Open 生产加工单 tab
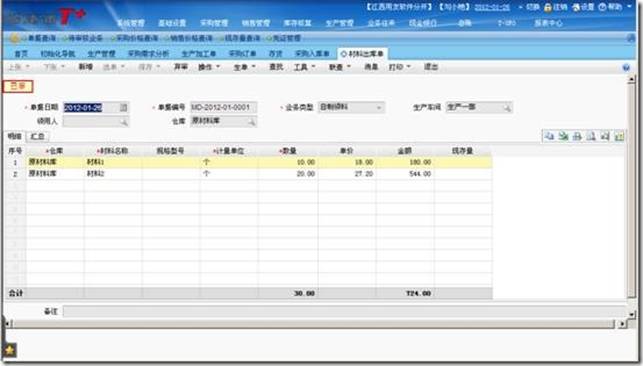The height and width of the screenshot is (366, 643). click(198, 54)
